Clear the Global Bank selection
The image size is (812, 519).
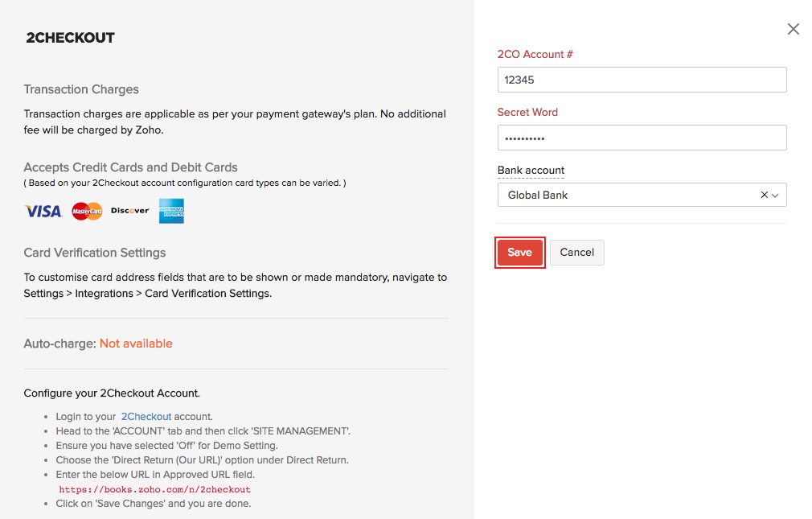click(764, 195)
